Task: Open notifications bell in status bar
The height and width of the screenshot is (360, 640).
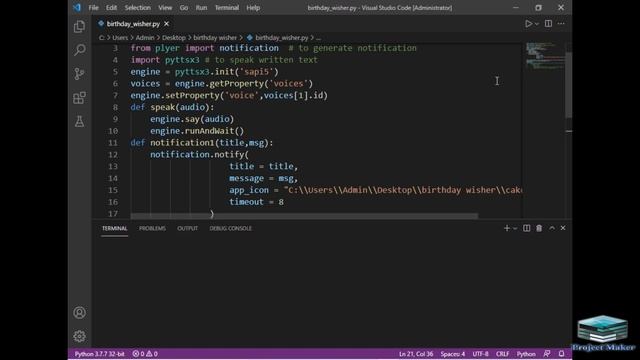Action: [x=562, y=353]
